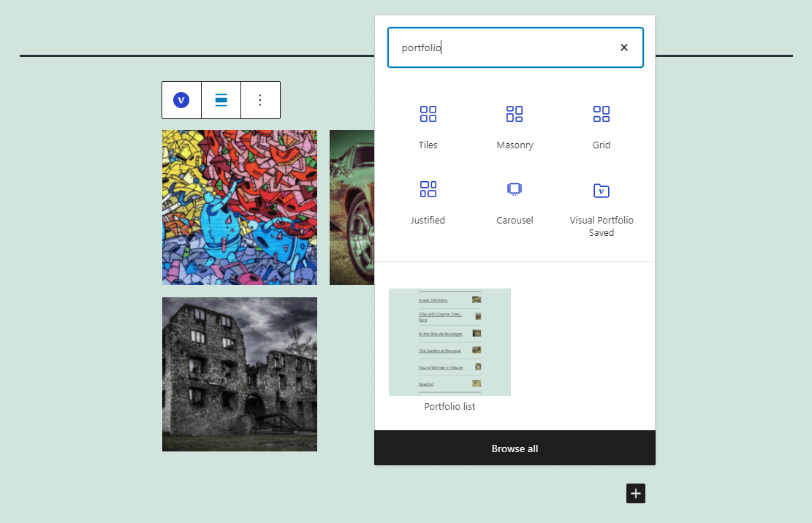Insert the Carousel block
Viewport: 812px width, 523px height.
tap(515, 203)
